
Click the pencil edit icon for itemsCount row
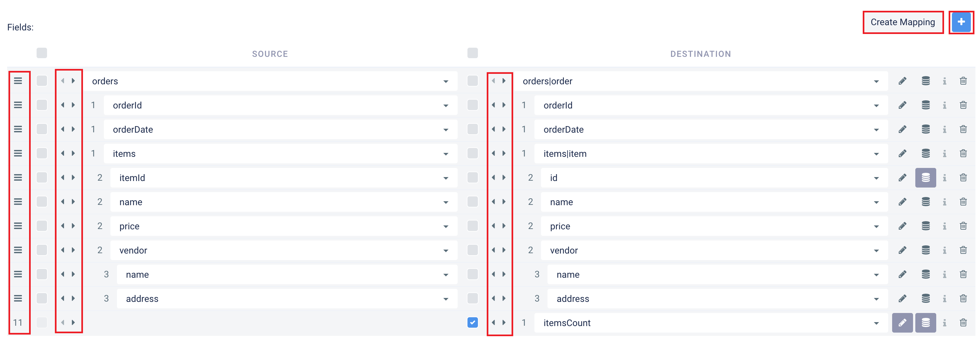coord(902,322)
